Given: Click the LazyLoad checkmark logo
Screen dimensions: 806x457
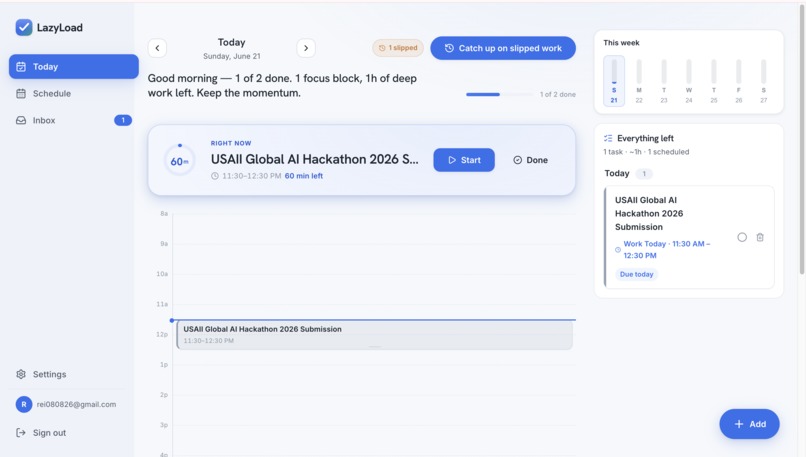Looking at the screenshot, I should tap(24, 27).
